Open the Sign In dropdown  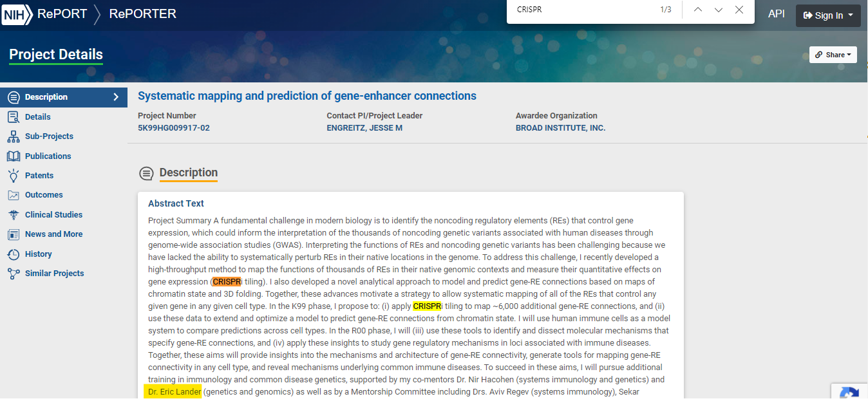click(828, 15)
